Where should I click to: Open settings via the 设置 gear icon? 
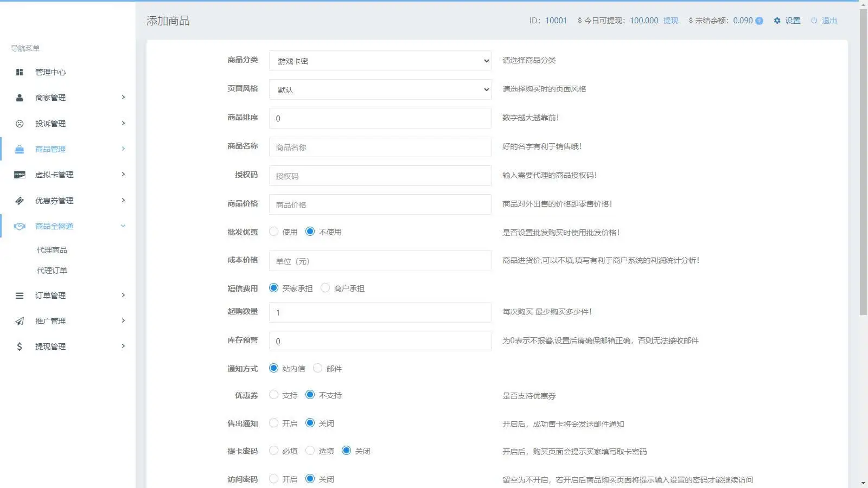[x=777, y=21]
